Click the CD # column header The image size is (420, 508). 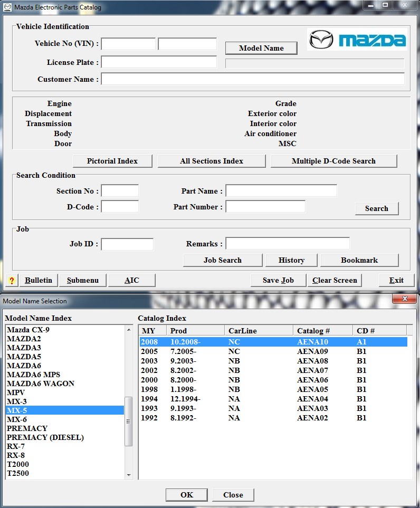379,330
